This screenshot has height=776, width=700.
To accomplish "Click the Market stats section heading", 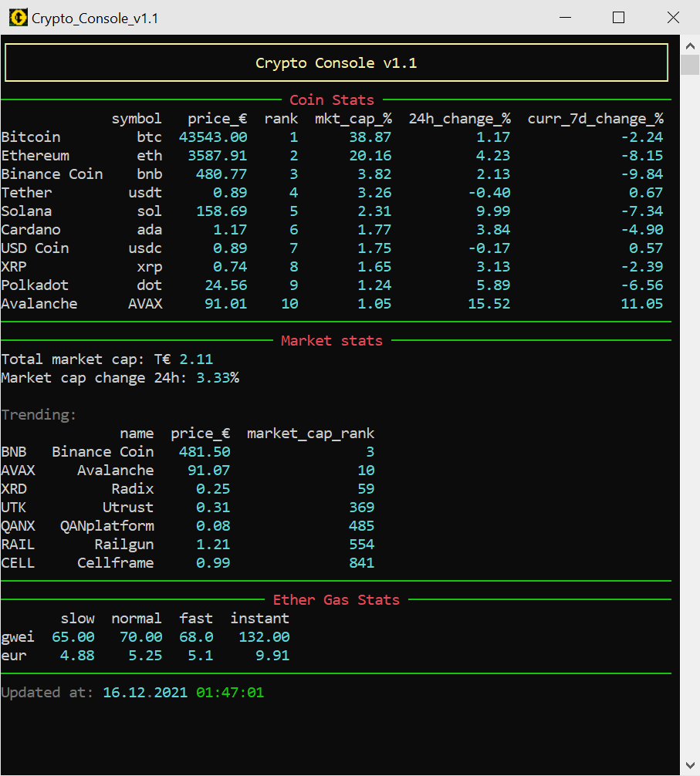I will [332, 341].
